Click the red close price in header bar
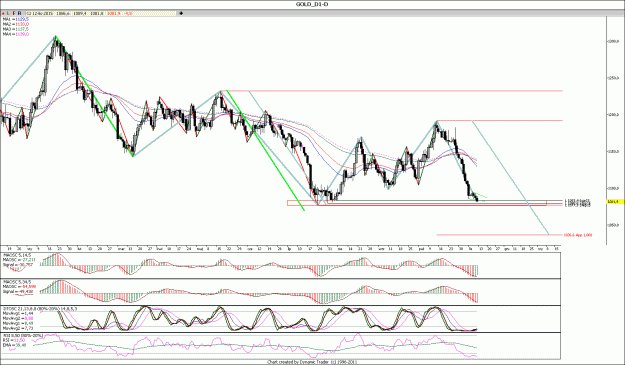 click(x=114, y=13)
